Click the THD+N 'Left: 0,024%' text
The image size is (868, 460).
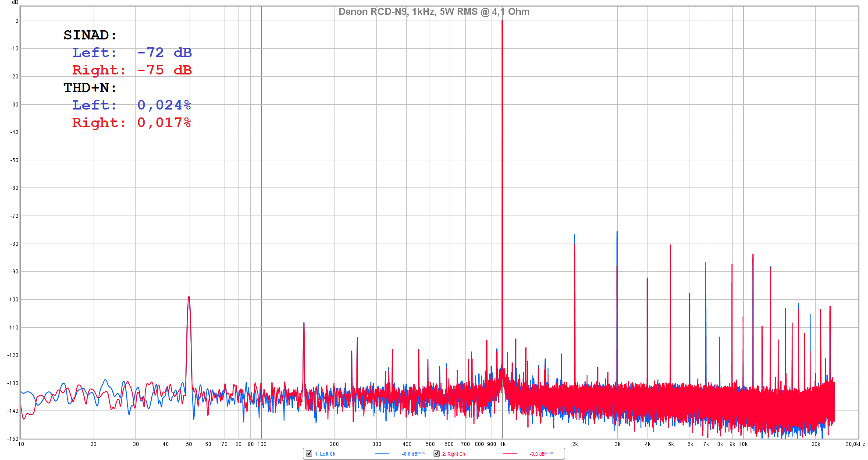pyautogui.click(x=132, y=105)
